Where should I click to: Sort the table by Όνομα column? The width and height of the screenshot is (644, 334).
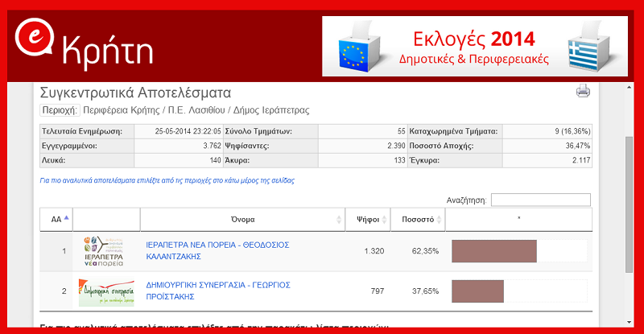coord(242,219)
